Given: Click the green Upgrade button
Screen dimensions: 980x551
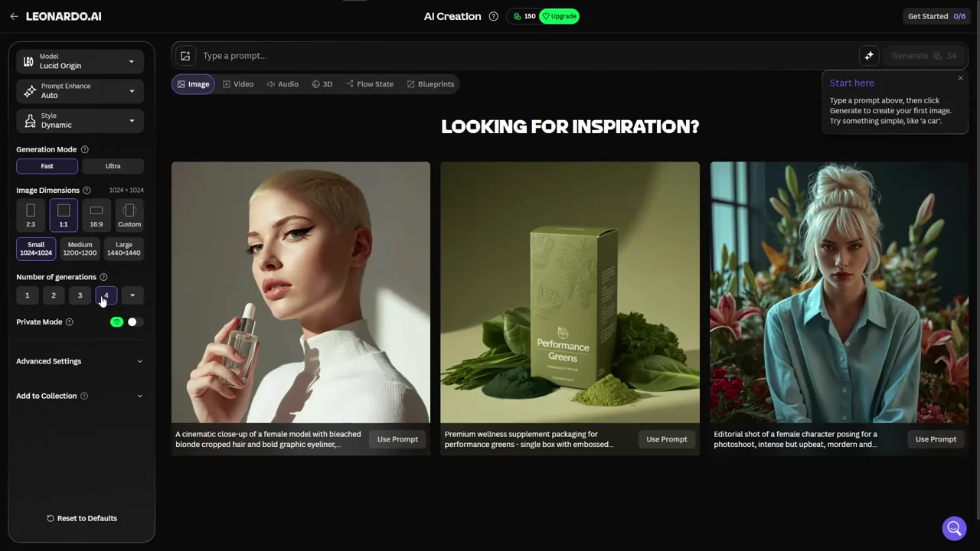Looking at the screenshot, I should tap(560, 16).
